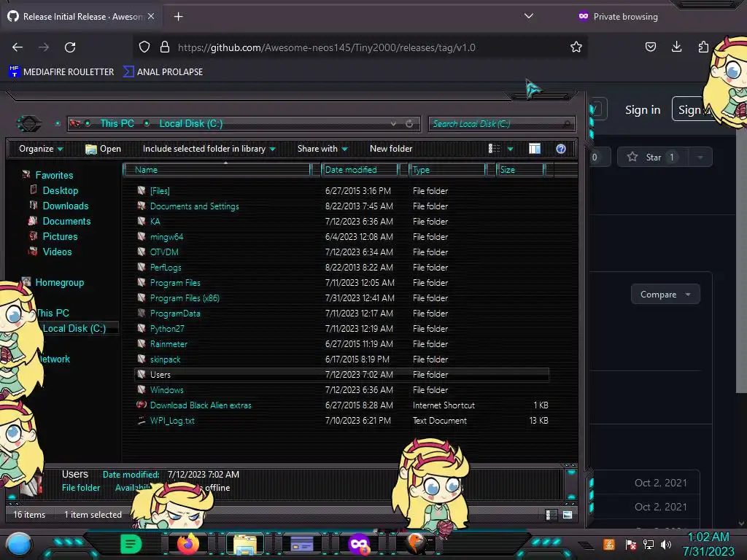Click This PC in address breadcrumb
747x560 pixels.
117,123
